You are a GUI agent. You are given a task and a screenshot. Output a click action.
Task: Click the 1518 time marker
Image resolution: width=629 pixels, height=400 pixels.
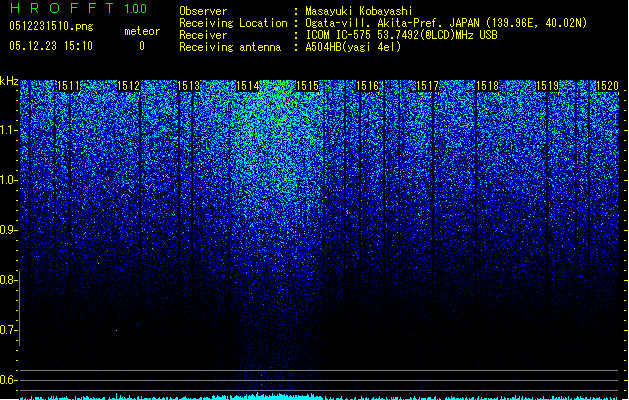click(487, 86)
